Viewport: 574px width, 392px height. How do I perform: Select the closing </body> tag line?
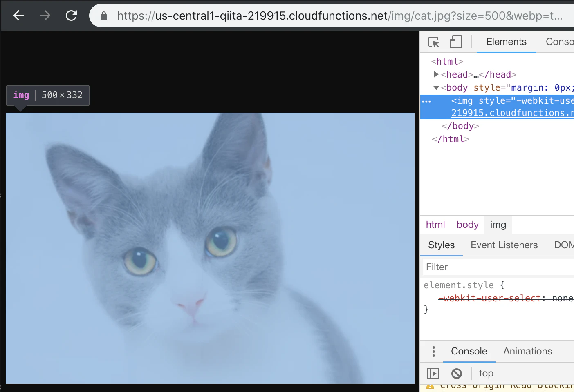point(460,126)
